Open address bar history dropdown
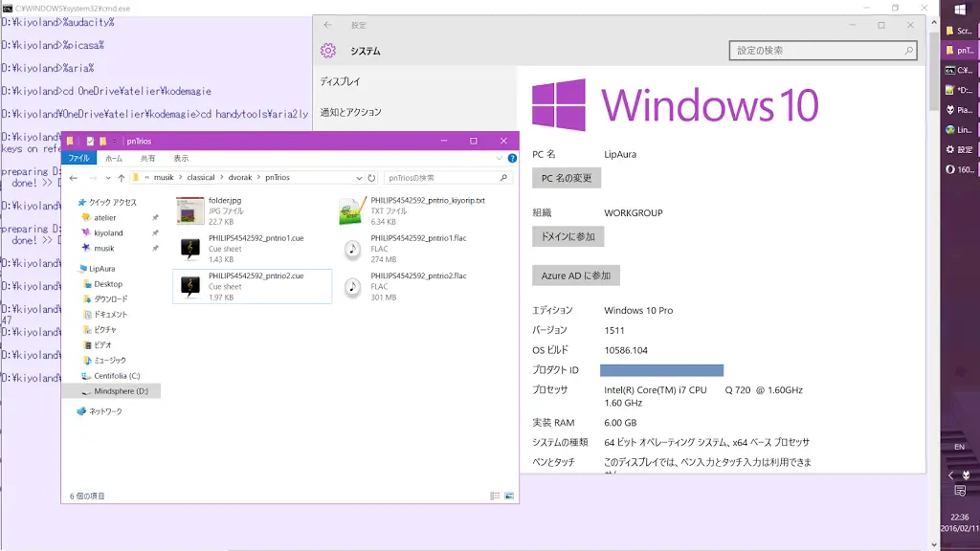The height and width of the screenshot is (551, 980). [359, 178]
